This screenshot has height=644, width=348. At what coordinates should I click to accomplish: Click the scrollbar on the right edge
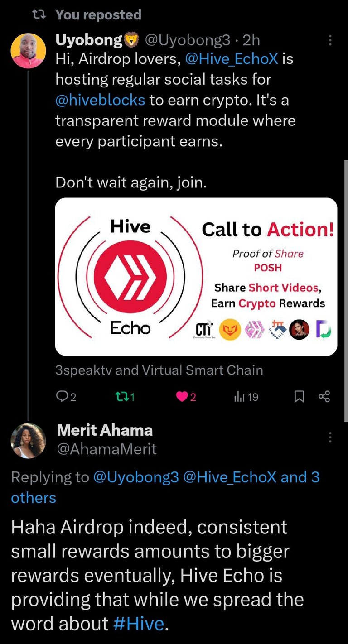click(x=346, y=290)
